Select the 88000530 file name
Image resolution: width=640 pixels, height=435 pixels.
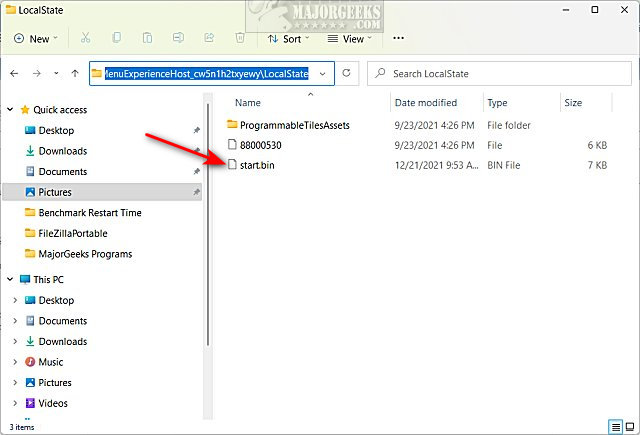(x=260, y=145)
